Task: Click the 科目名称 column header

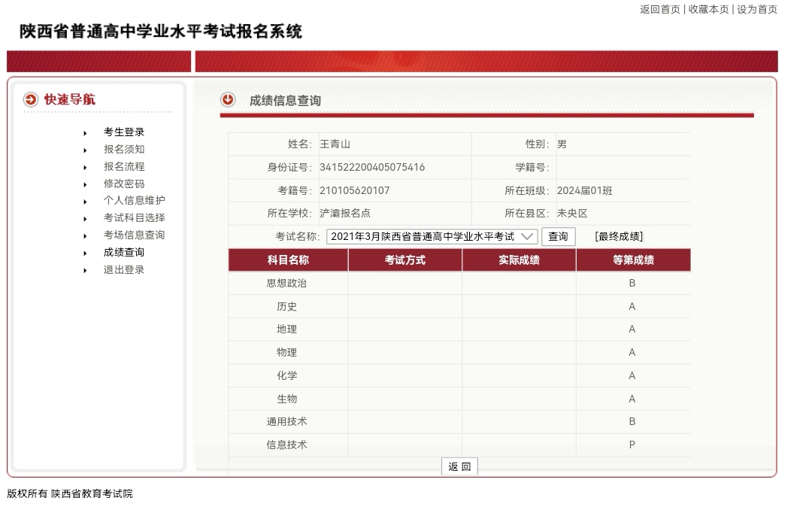Action: (x=288, y=260)
